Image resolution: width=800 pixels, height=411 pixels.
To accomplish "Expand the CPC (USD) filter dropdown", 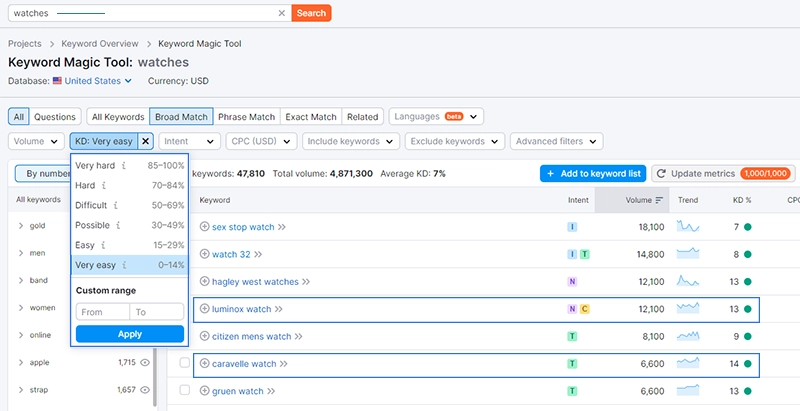I will (261, 142).
